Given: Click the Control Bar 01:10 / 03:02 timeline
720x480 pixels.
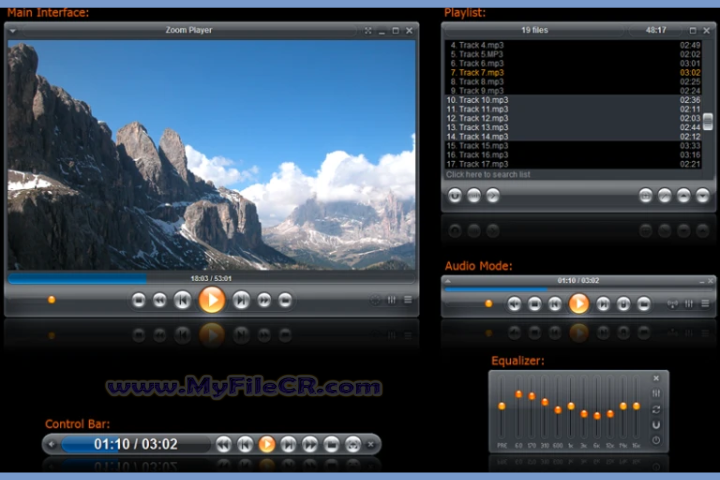Looking at the screenshot, I should coord(135,444).
